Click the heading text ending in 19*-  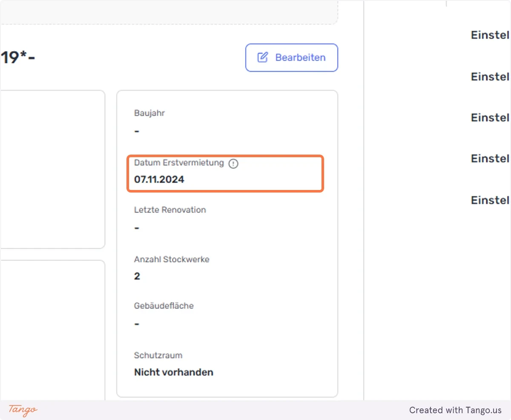(17, 58)
